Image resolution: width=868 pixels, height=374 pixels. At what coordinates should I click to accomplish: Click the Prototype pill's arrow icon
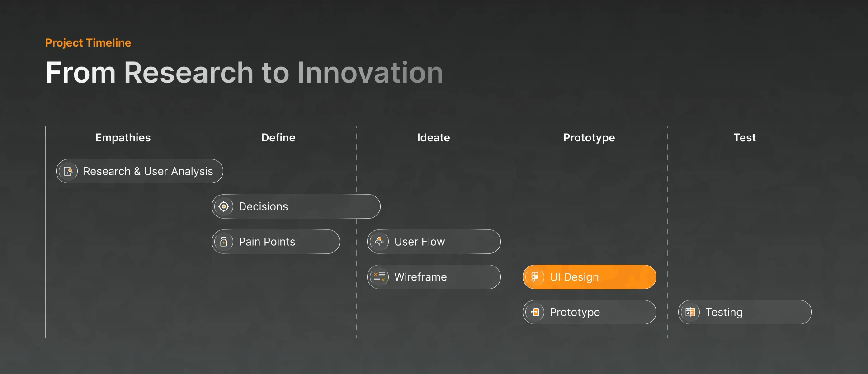coord(535,312)
